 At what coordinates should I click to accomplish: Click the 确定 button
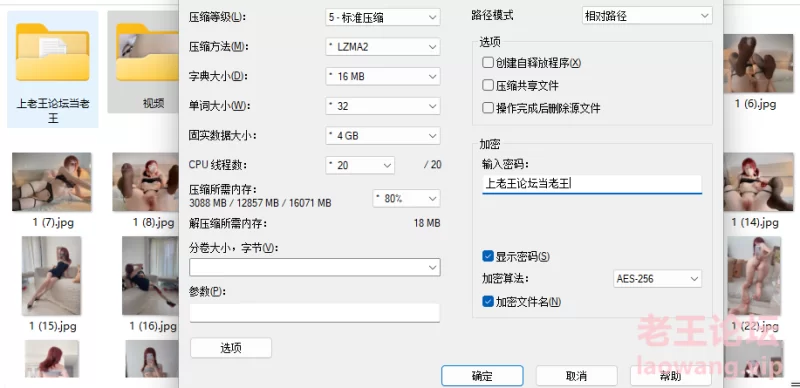(x=482, y=376)
